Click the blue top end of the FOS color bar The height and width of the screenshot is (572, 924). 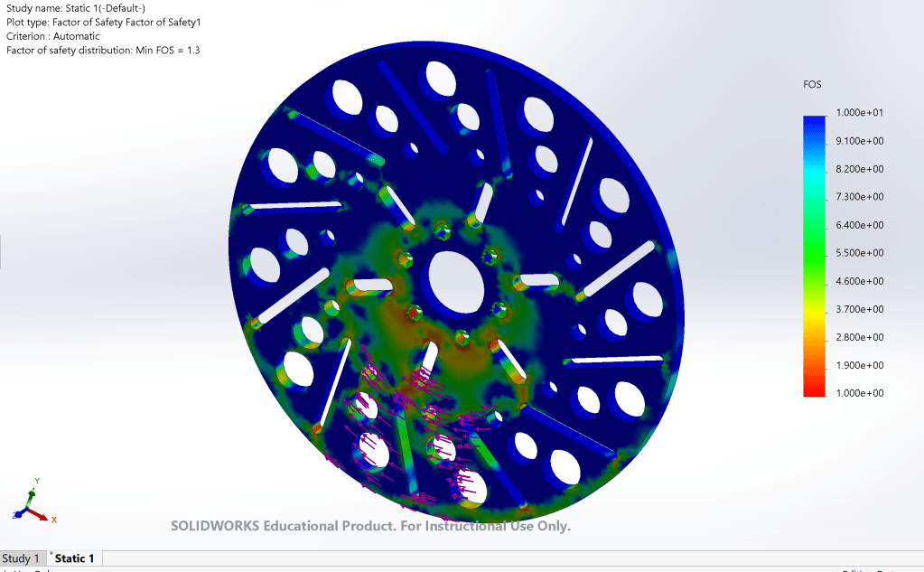click(815, 122)
